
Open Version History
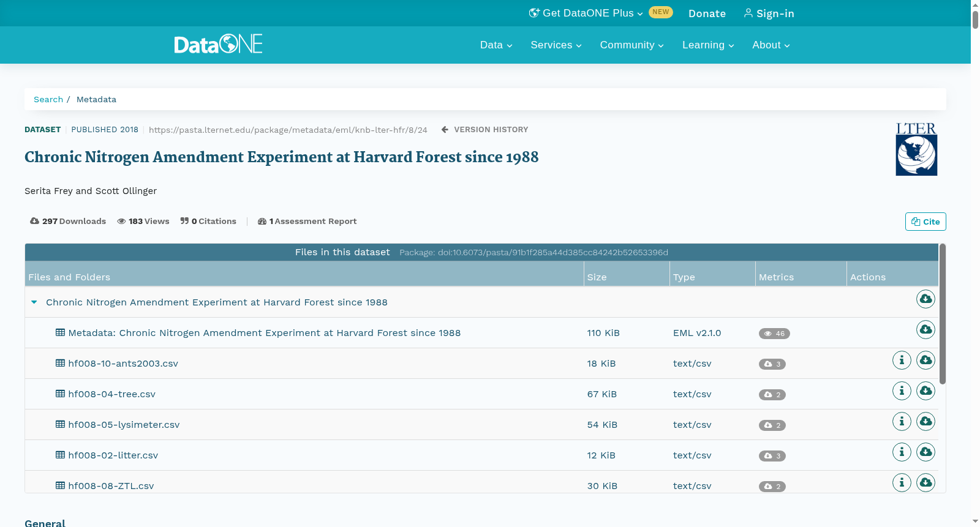tap(484, 130)
